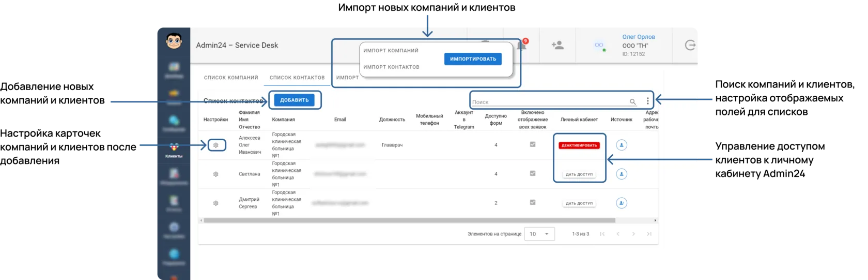Click the 1-3 из 3 pagination text

pos(580,234)
